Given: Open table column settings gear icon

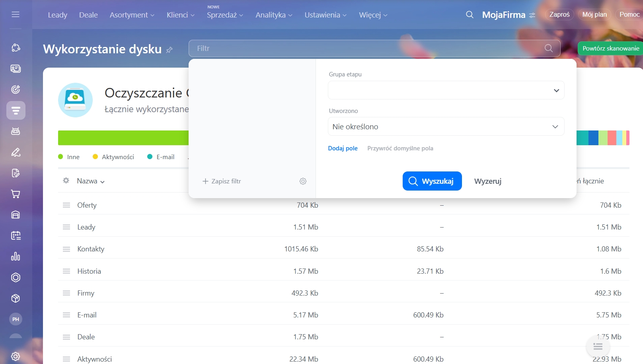Looking at the screenshot, I should click(66, 181).
